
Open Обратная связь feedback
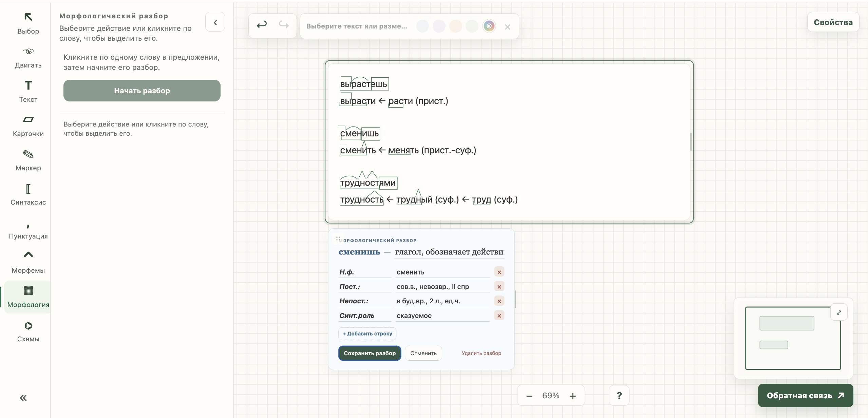[x=805, y=395]
